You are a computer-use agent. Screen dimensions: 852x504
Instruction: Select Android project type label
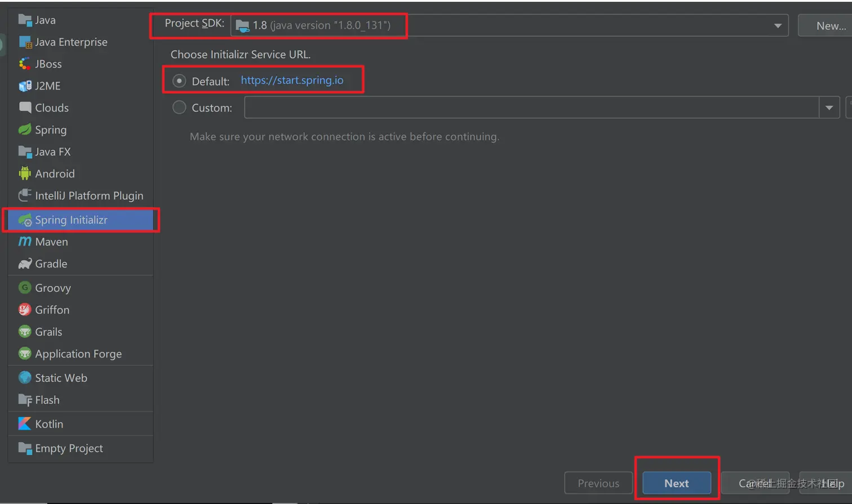click(55, 173)
